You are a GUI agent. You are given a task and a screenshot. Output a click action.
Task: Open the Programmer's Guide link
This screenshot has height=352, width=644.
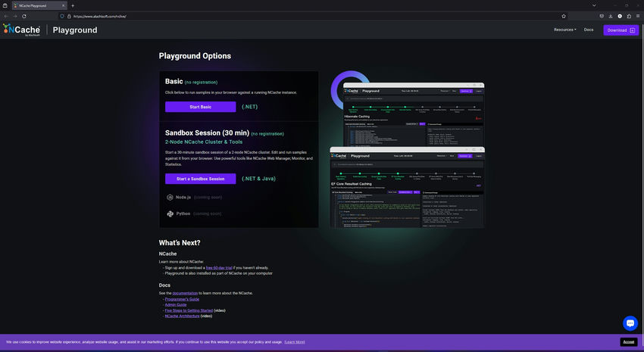pyautogui.click(x=182, y=299)
